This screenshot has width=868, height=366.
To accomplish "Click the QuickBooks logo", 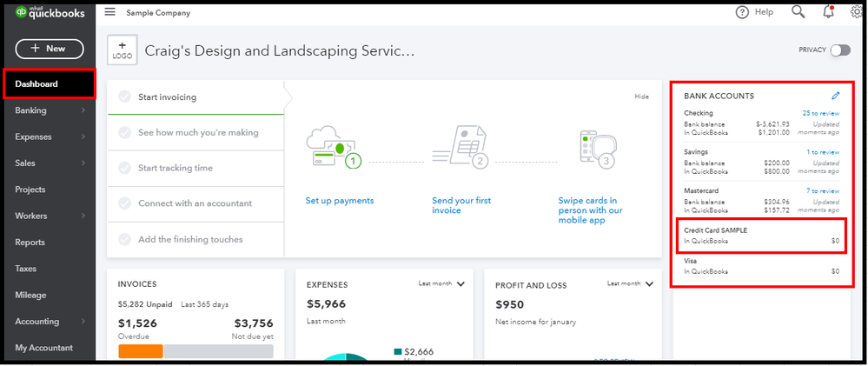I will click(50, 13).
